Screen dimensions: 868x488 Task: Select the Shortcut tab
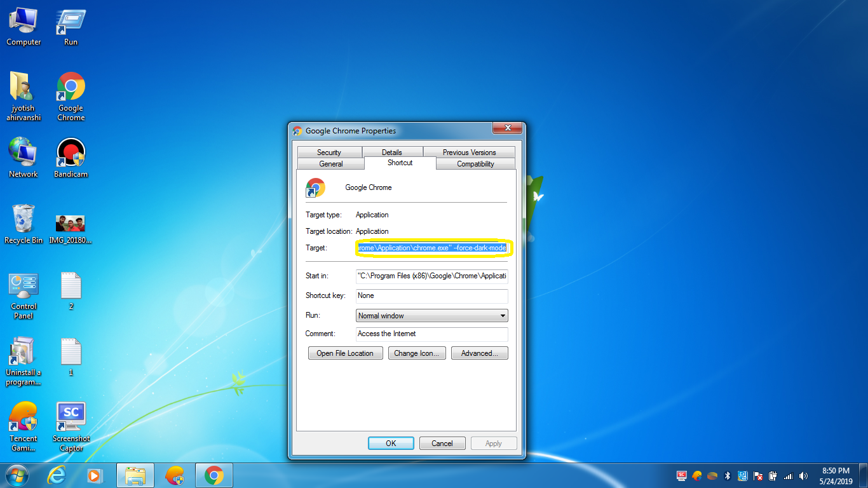click(x=400, y=163)
